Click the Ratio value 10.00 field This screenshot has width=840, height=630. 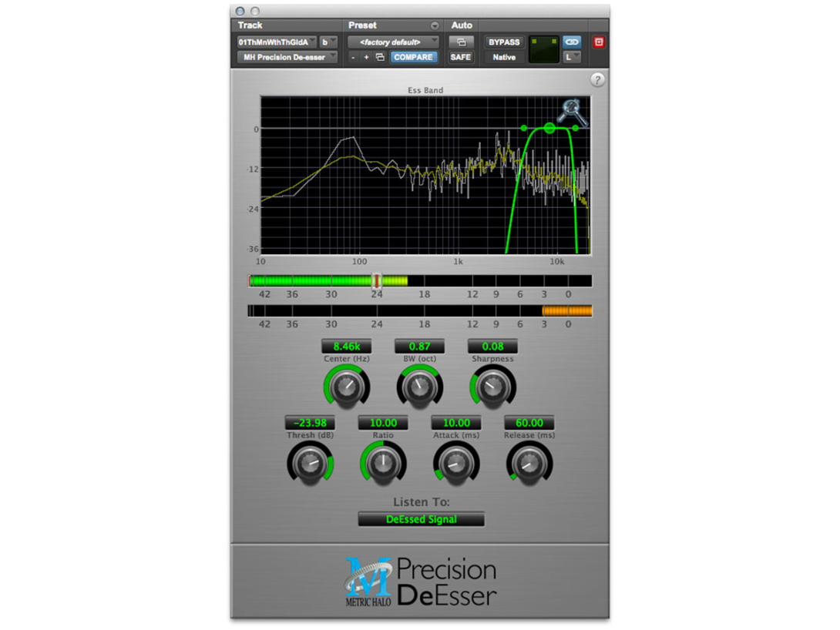[x=383, y=423]
